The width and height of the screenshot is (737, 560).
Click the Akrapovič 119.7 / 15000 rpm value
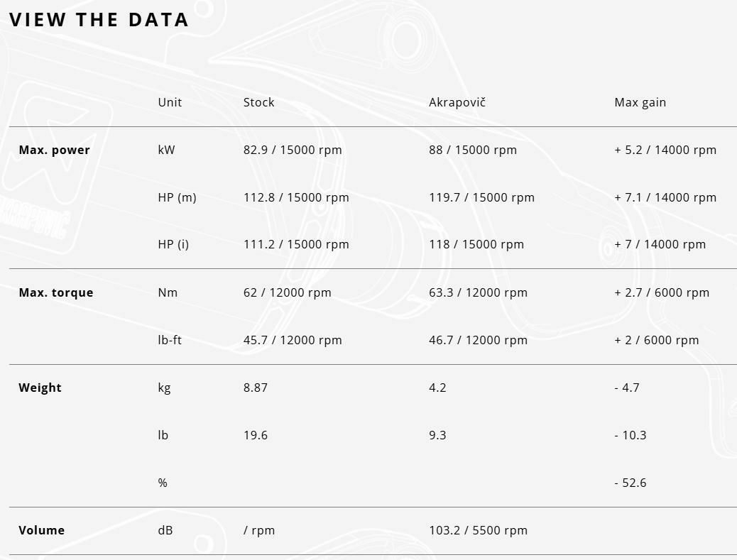pyautogui.click(x=481, y=197)
